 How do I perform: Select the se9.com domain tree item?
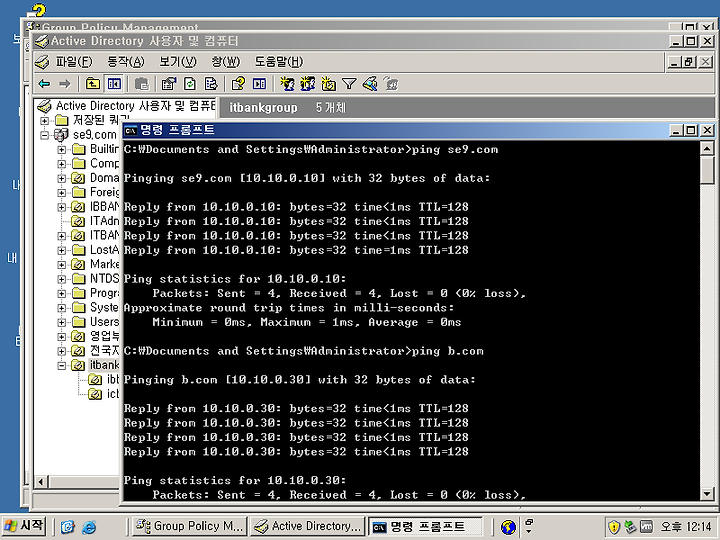click(x=95, y=135)
